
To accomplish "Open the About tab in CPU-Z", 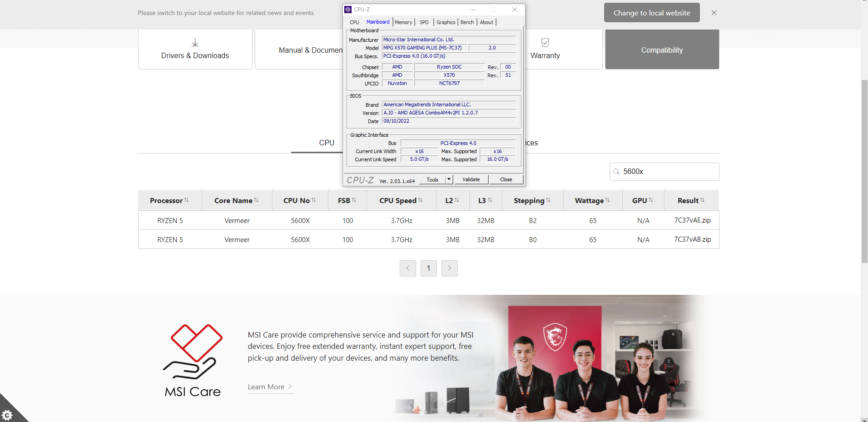I will click(x=486, y=22).
